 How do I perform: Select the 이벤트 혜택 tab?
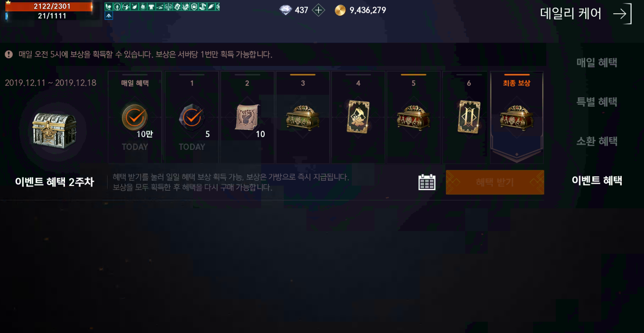[597, 181]
